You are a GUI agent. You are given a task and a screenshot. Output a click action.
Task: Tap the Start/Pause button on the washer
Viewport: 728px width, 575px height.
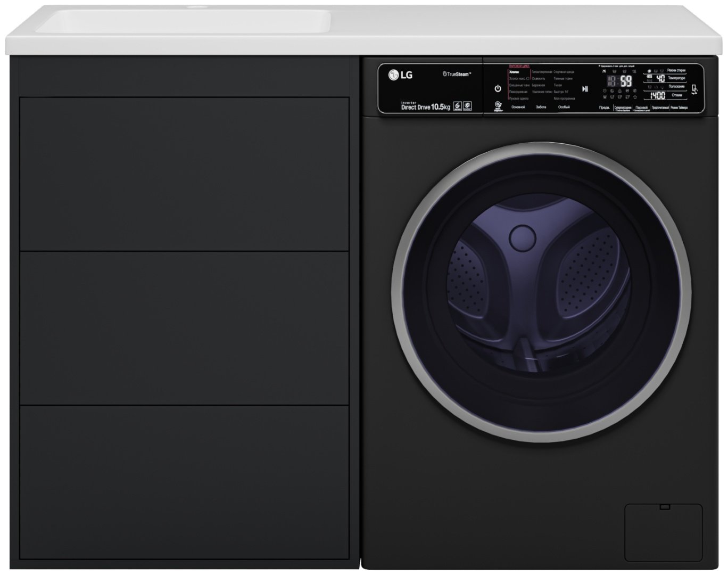click(585, 89)
